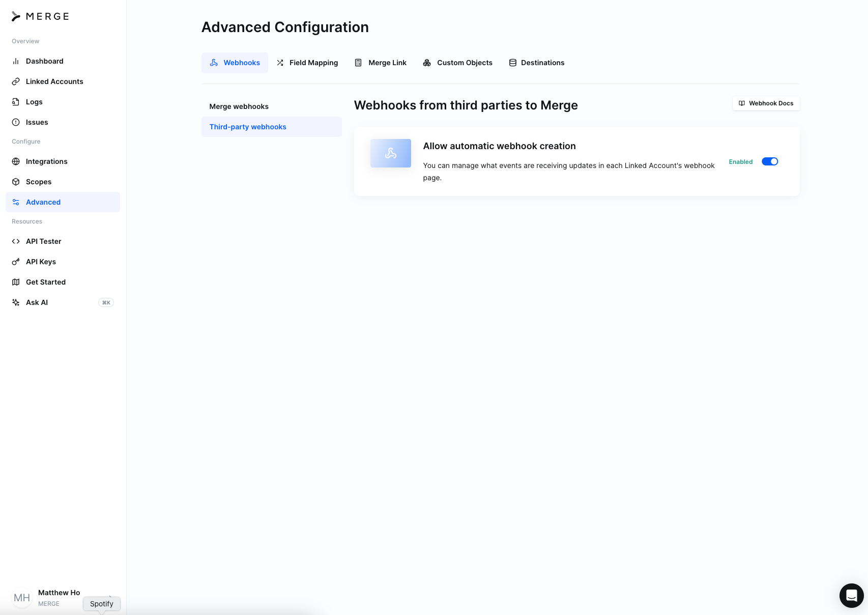Click the API Keys key icon

pyautogui.click(x=16, y=262)
